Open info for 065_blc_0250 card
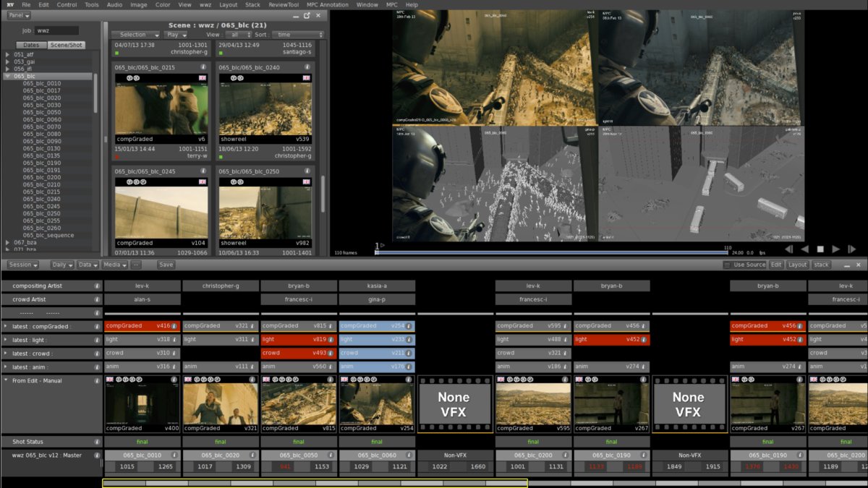This screenshot has width=868, height=488. [307, 171]
